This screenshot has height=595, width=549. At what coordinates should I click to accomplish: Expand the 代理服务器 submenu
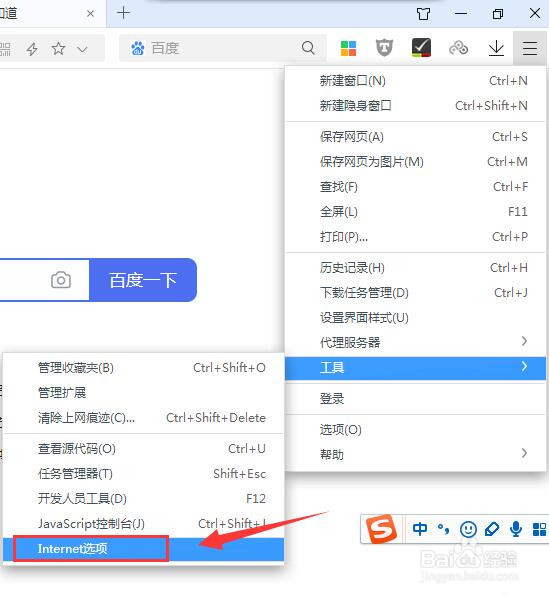[415, 343]
